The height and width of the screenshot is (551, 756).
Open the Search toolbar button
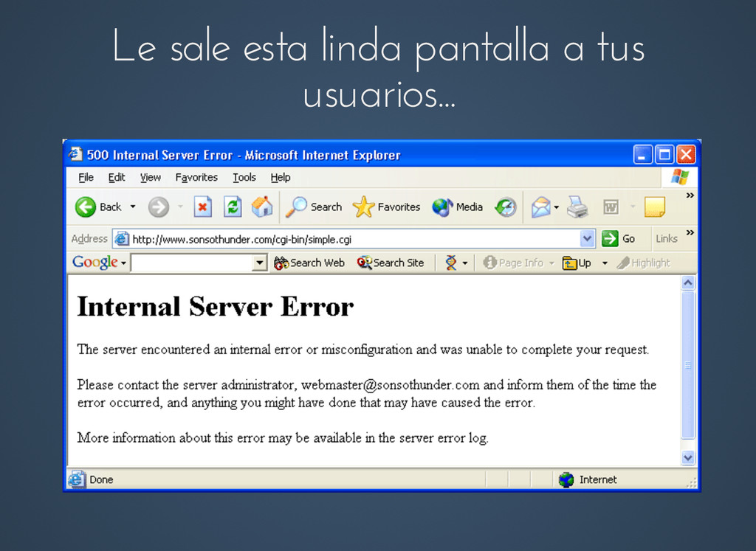click(x=314, y=207)
